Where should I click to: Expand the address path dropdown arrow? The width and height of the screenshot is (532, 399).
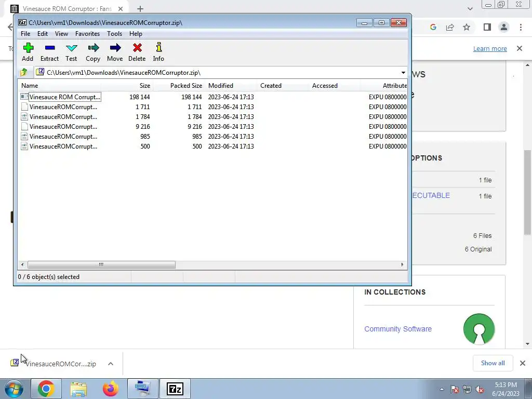(403, 73)
